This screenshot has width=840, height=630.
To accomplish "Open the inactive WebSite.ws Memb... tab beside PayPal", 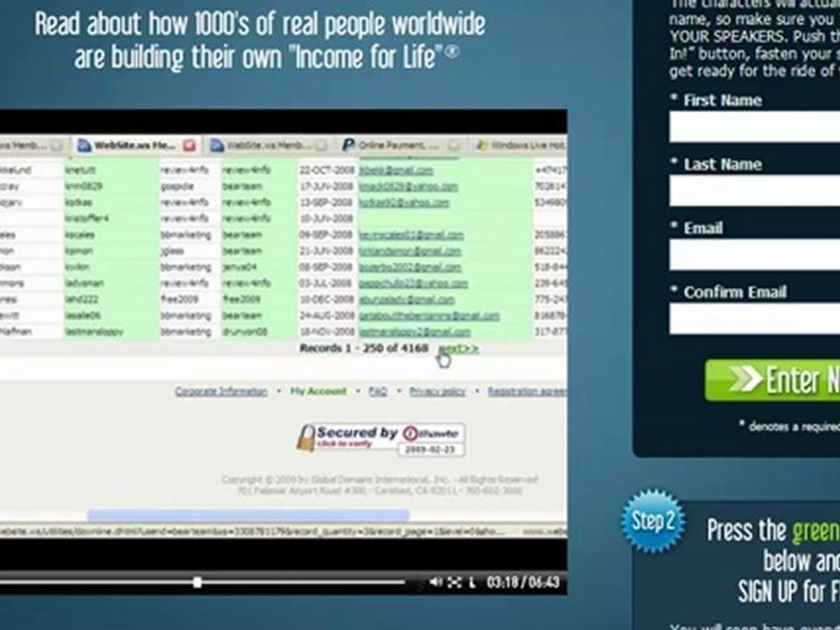I will pos(269,145).
